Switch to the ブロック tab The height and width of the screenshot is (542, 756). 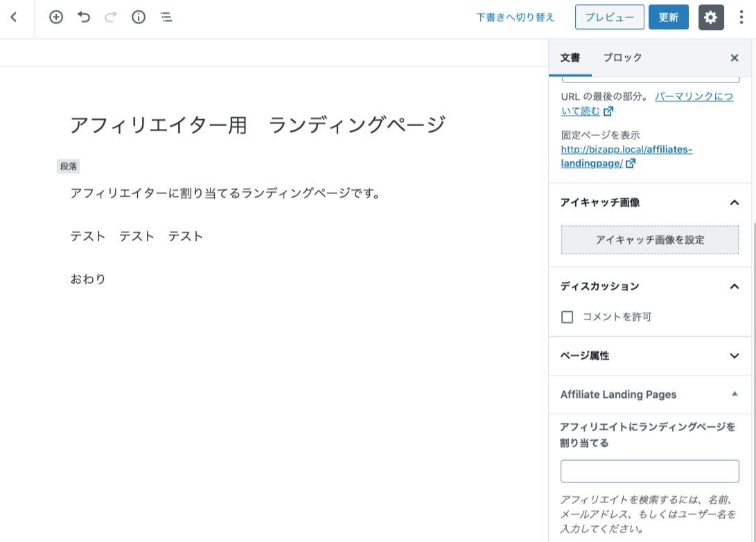(622, 58)
